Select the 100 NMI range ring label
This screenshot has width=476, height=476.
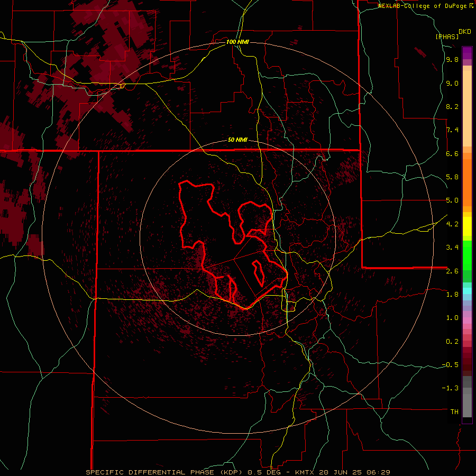tap(237, 42)
